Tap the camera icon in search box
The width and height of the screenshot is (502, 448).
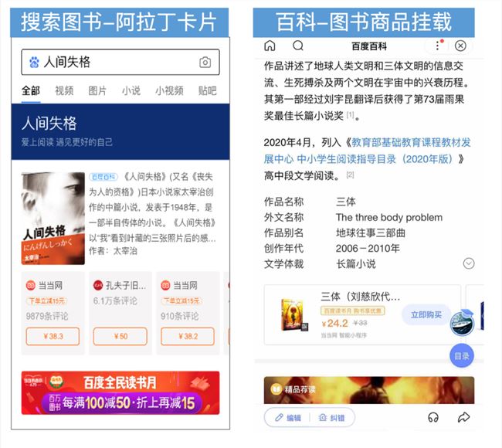point(205,62)
